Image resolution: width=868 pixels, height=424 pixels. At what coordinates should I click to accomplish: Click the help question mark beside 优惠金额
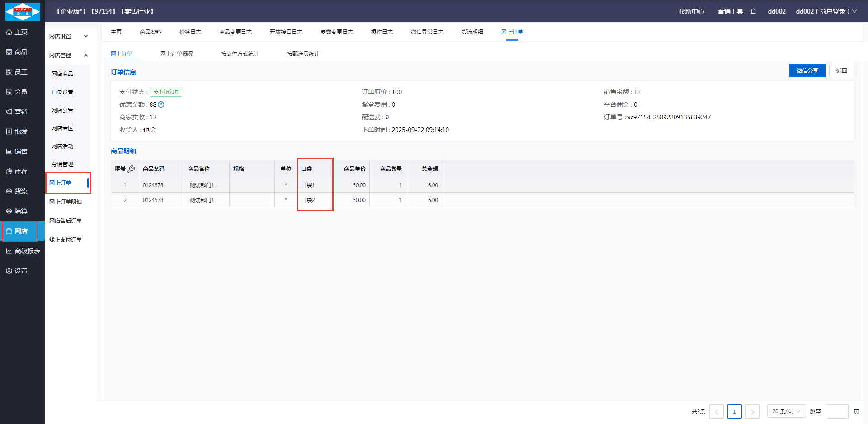161,104
